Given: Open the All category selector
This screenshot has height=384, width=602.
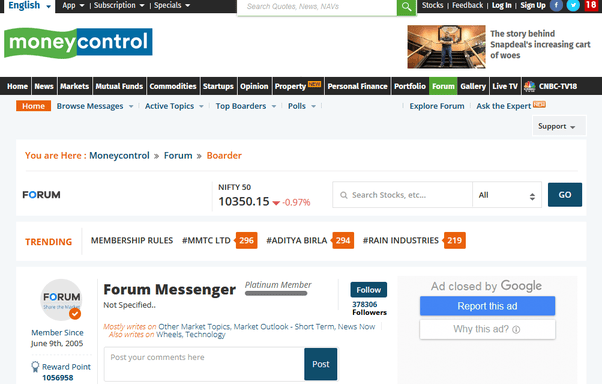Looking at the screenshot, I should click(507, 195).
